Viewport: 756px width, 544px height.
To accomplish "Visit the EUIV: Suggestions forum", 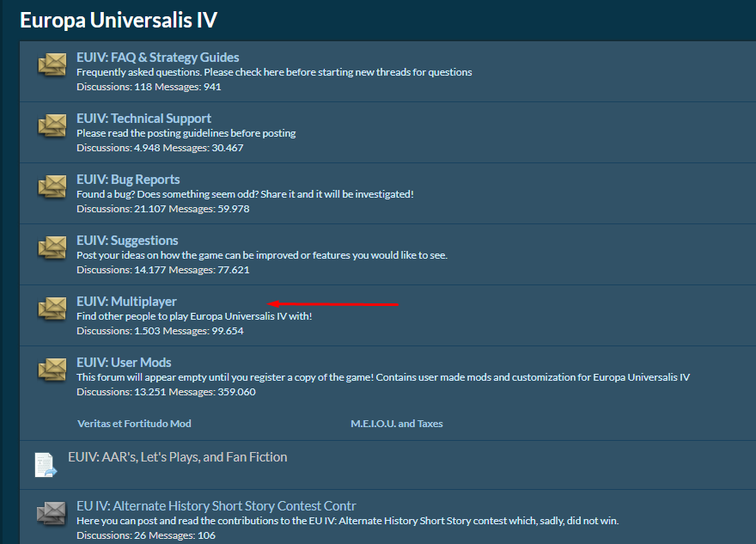I will 127,241.
